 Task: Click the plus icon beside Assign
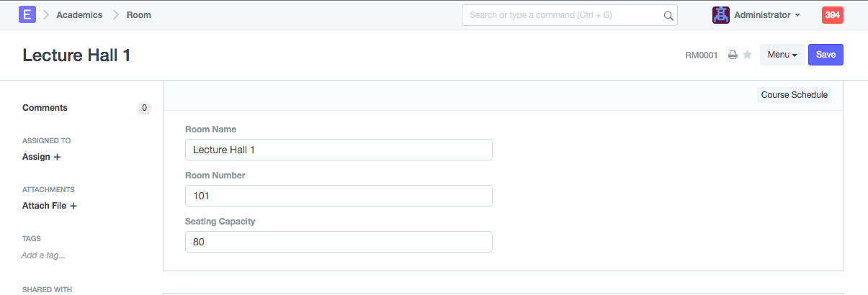[58, 157]
